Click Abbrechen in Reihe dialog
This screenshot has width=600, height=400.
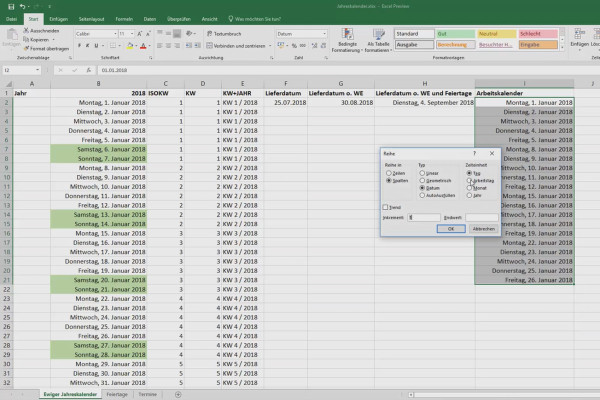[x=483, y=229]
